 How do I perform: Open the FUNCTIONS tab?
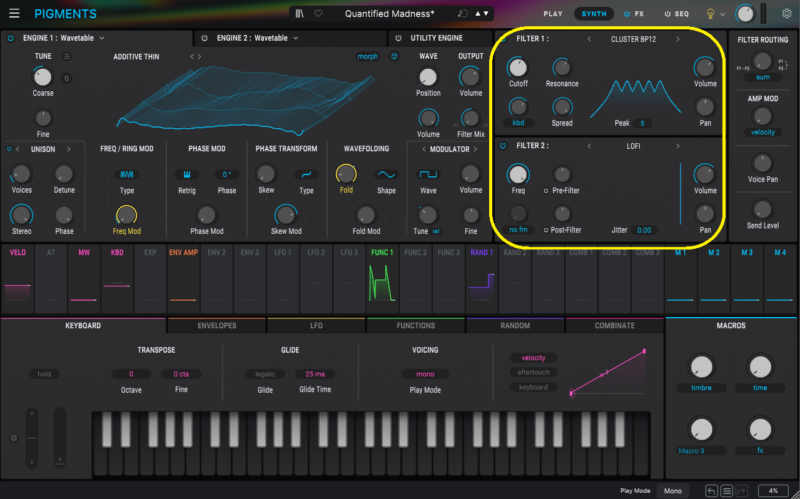(416, 326)
